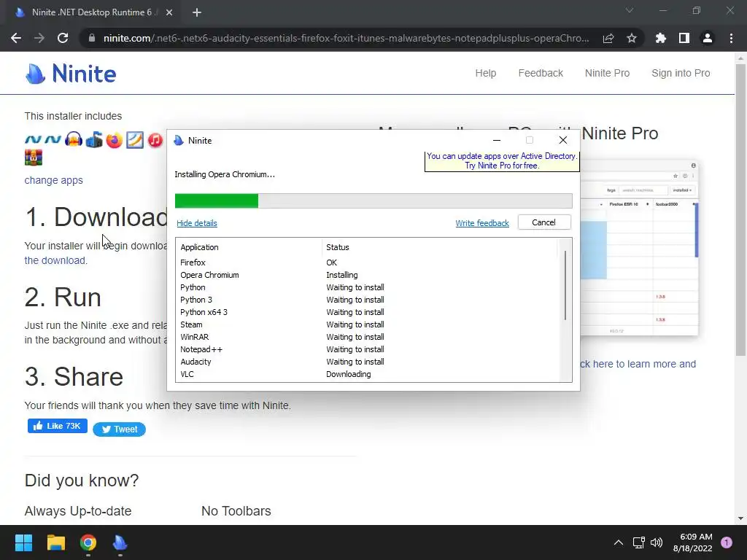The width and height of the screenshot is (747, 560).
Task: Open the clock showing 6:09 AM
Action: pyautogui.click(x=693, y=542)
